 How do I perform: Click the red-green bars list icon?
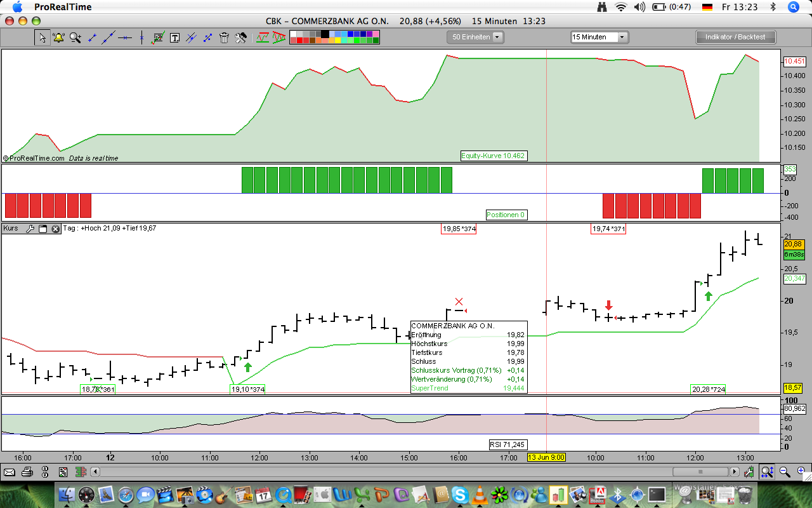[x=81, y=472]
